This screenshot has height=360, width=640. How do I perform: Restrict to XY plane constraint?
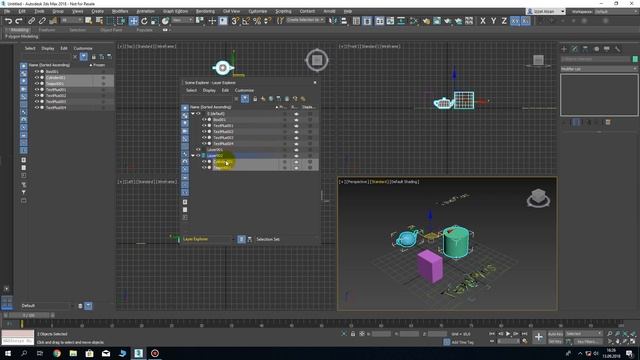(515, 21)
